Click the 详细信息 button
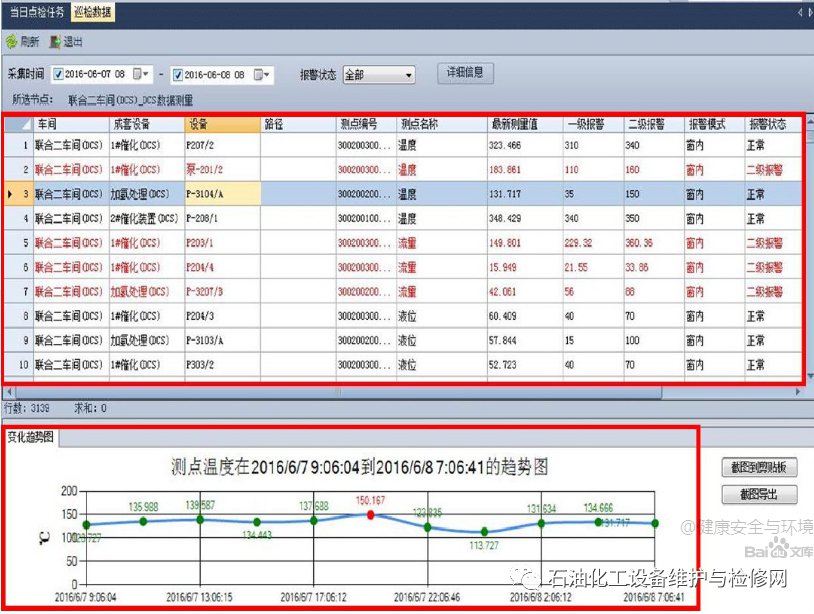Viewport: 814px width, 614px height. (x=465, y=73)
